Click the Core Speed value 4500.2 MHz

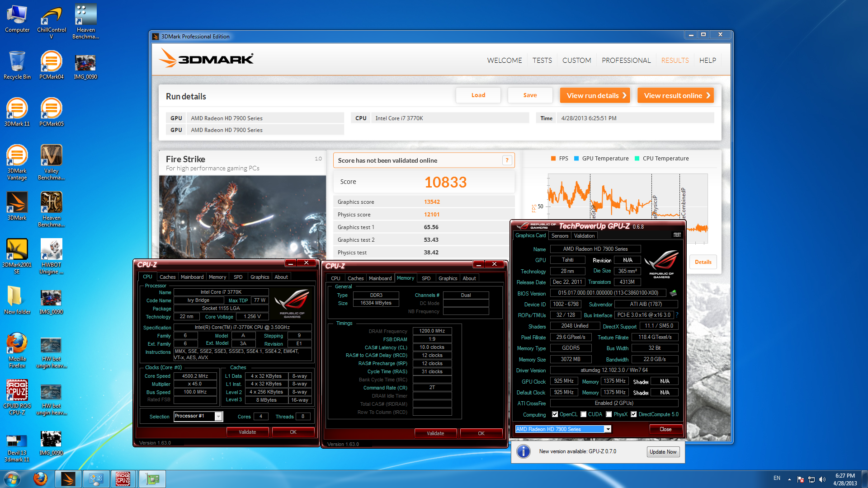[x=195, y=376]
